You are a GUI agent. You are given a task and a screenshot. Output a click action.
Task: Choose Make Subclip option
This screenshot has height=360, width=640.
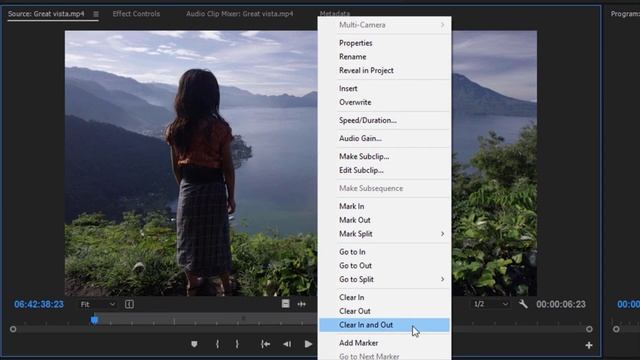[x=384, y=156]
